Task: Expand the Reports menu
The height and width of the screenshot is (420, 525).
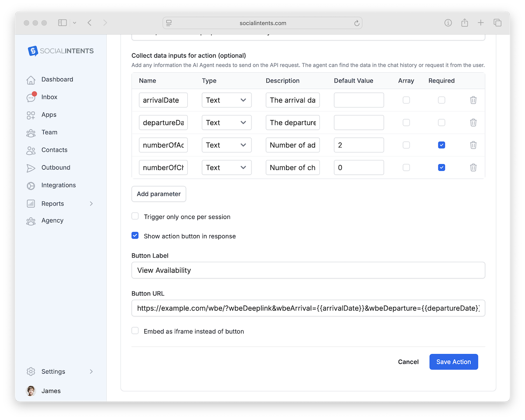Action: tap(52, 203)
